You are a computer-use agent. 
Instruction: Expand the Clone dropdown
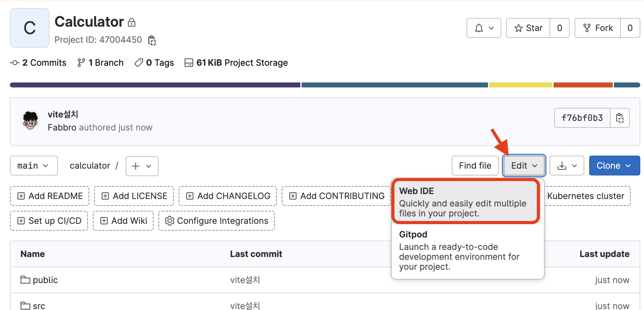click(614, 166)
